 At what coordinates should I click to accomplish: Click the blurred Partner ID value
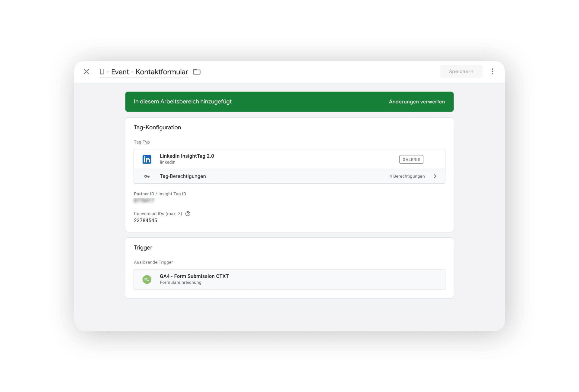click(x=144, y=201)
